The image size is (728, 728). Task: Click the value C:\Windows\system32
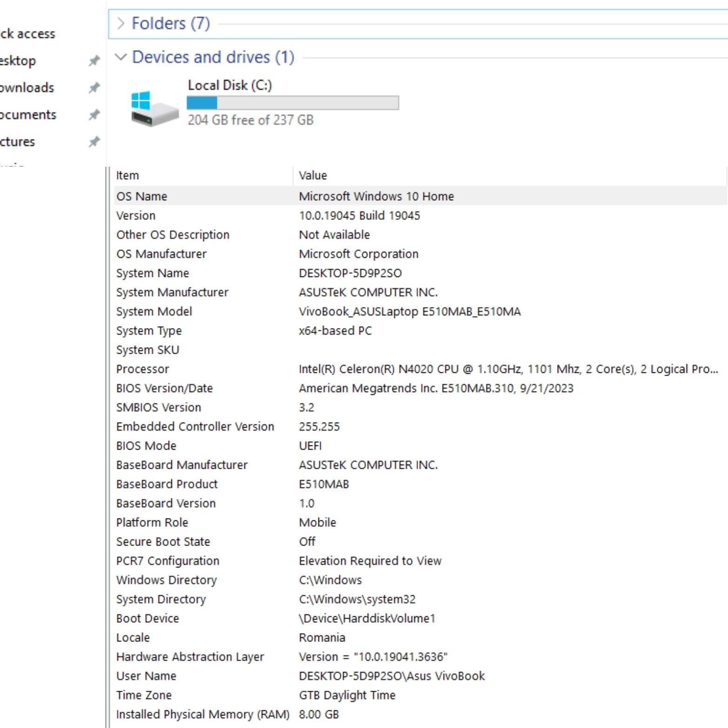tap(357, 599)
